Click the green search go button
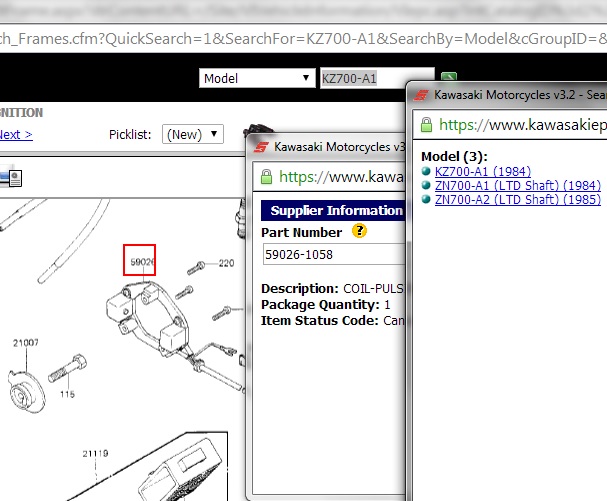 pyautogui.click(x=449, y=78)
